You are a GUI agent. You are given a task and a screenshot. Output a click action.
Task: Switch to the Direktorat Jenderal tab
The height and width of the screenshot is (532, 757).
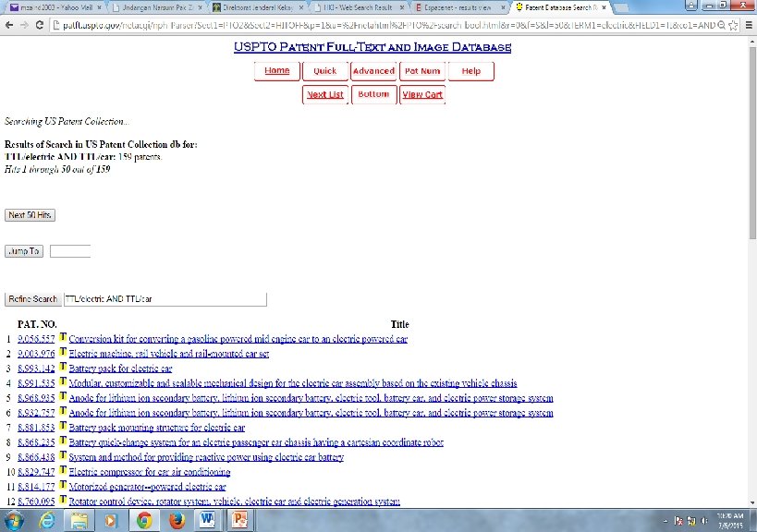(x=258, y=7)
